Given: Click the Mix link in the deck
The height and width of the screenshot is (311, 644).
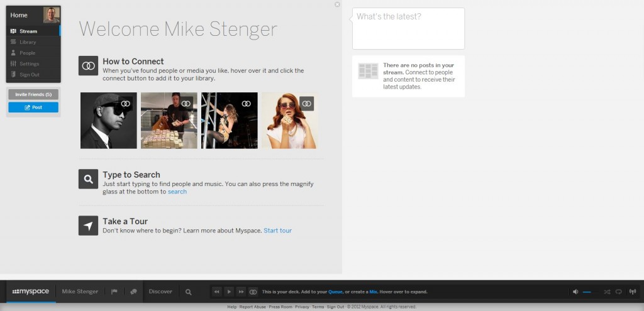Looking at the screenshot, I should click(x=374, y=292).
